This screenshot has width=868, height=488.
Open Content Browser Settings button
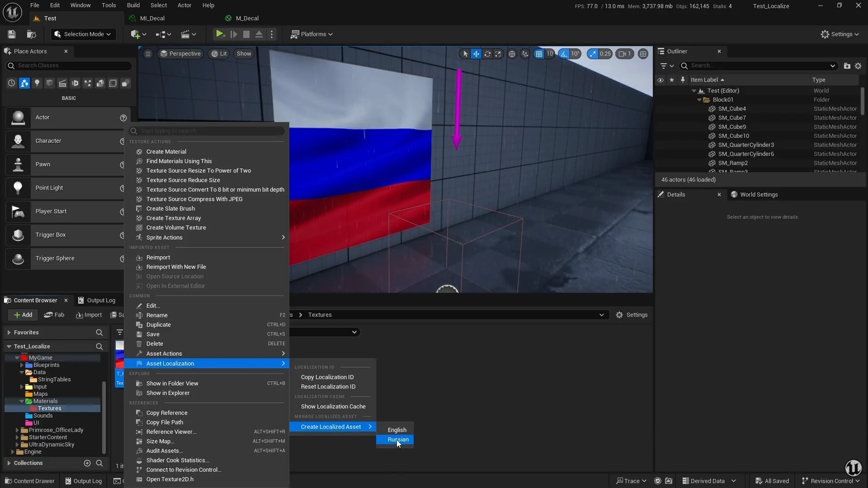[x=632, y=315]
